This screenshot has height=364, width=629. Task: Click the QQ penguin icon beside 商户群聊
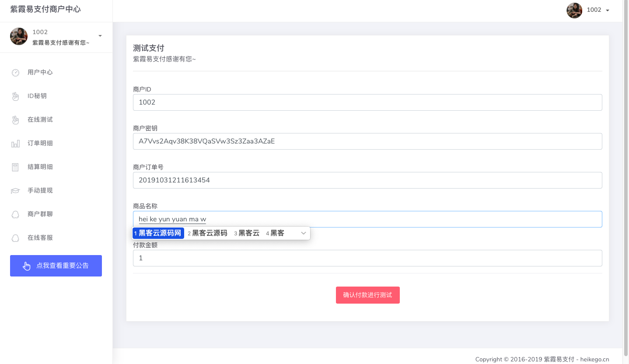tap(15, 214)
